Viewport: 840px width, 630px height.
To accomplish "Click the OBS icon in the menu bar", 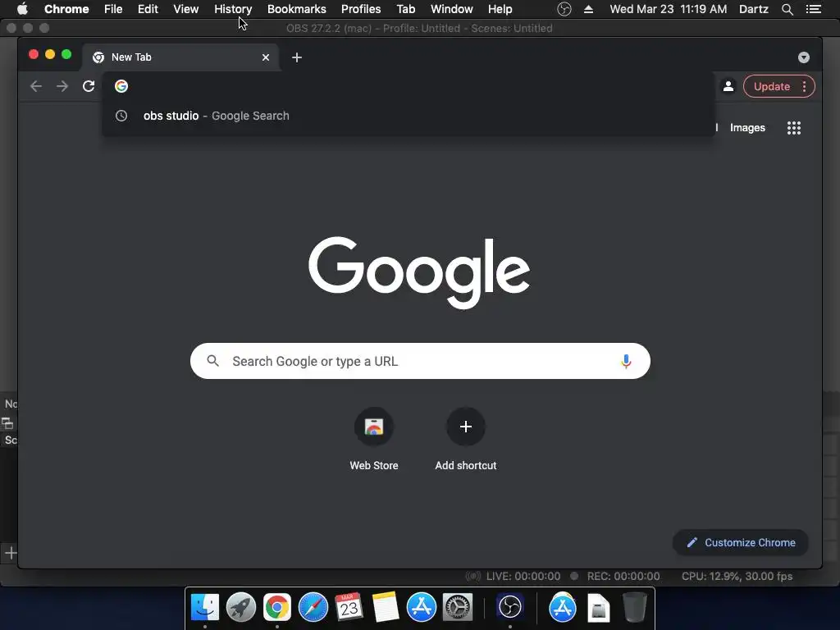I will click(564, 9).
